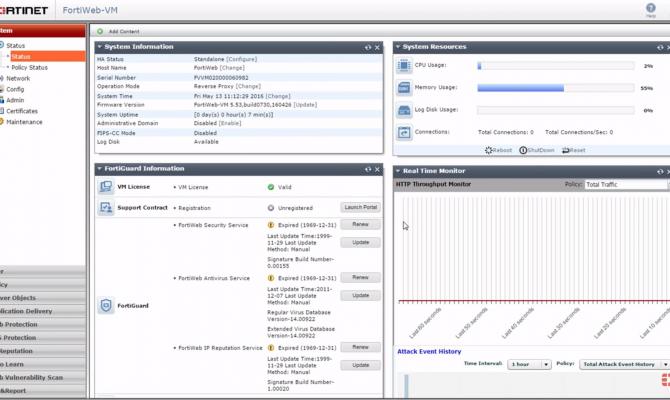The image size is (670, 400).
Task: Click the green Add Content icon
Action: coord(100,31)
